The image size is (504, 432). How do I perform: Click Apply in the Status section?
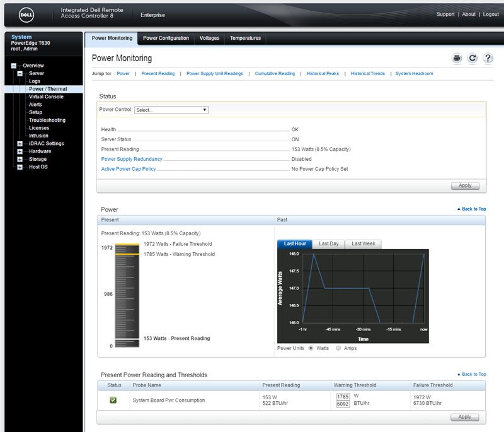[x=465, y=186]
